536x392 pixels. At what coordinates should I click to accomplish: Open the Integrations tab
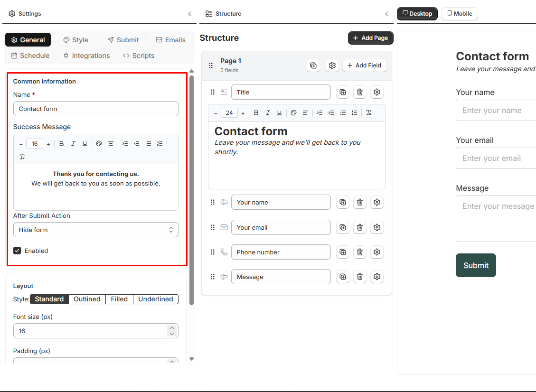[x=86, y=56]
